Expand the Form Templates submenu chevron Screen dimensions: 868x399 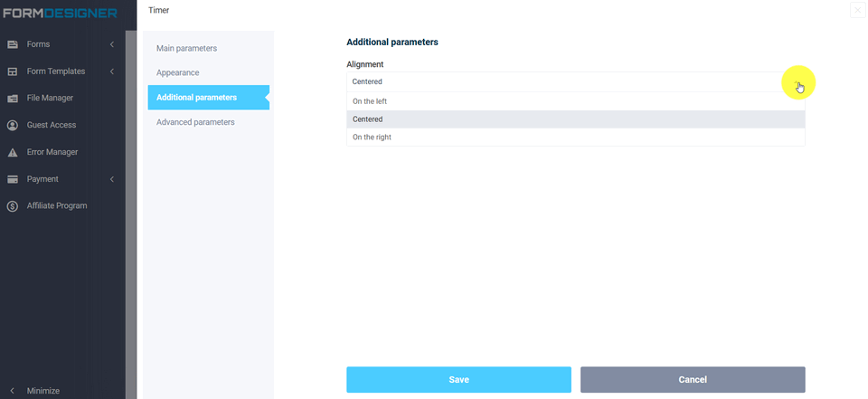[x=112, y=71]
